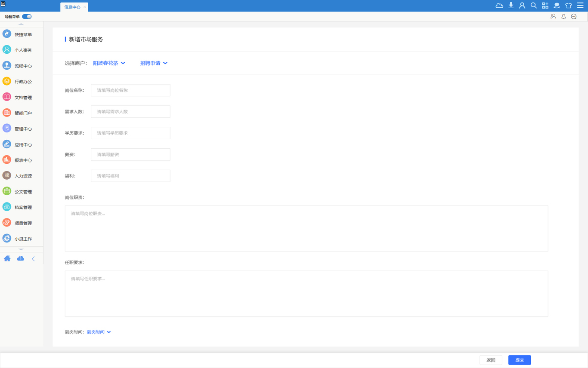Go to home via house icon
Screen dimensions: 588x368
pos(7,258)
